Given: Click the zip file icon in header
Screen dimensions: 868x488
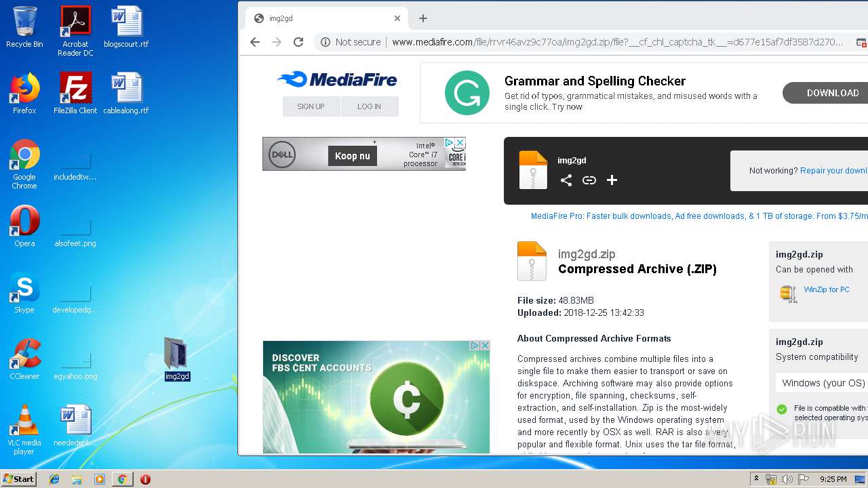Looking at the screenshot, I should click(x=533, y=169).
